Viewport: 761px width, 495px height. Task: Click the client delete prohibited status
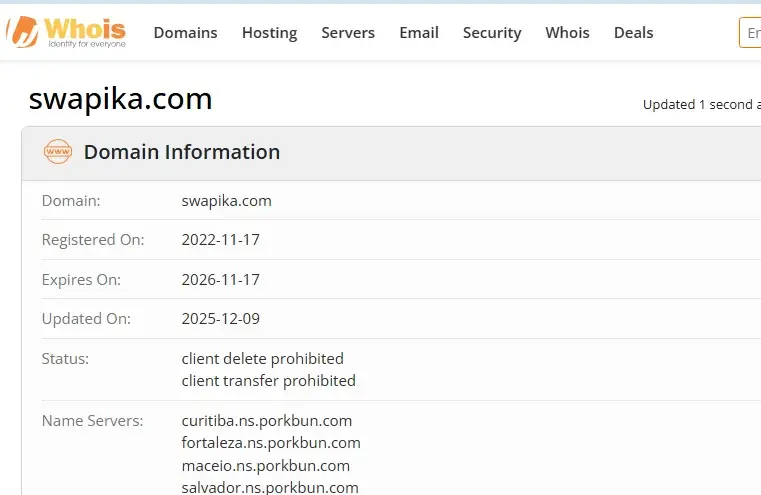[x=263, y=359]
